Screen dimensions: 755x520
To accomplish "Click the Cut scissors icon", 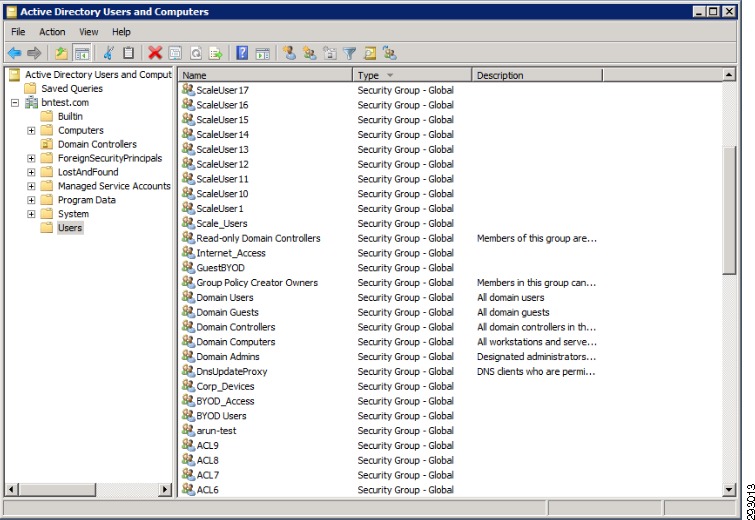I will click(109, 53).
